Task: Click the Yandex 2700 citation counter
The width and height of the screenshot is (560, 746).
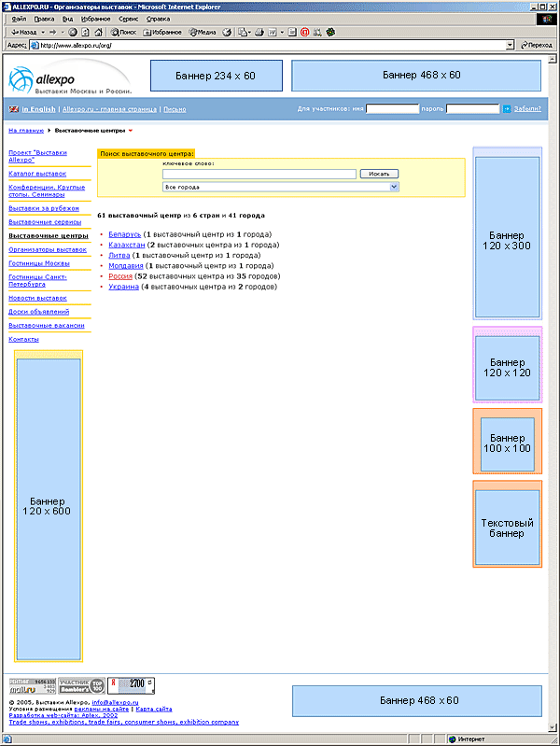Action: pyautogui.click(x=131, y=685)
